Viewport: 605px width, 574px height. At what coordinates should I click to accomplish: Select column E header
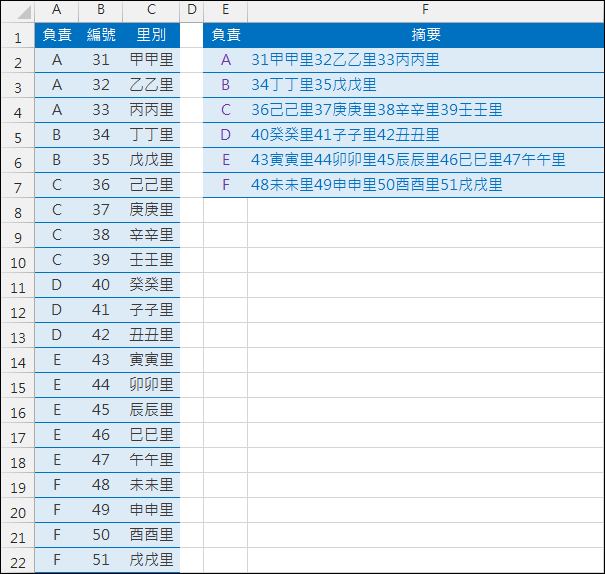coord(225,10)
